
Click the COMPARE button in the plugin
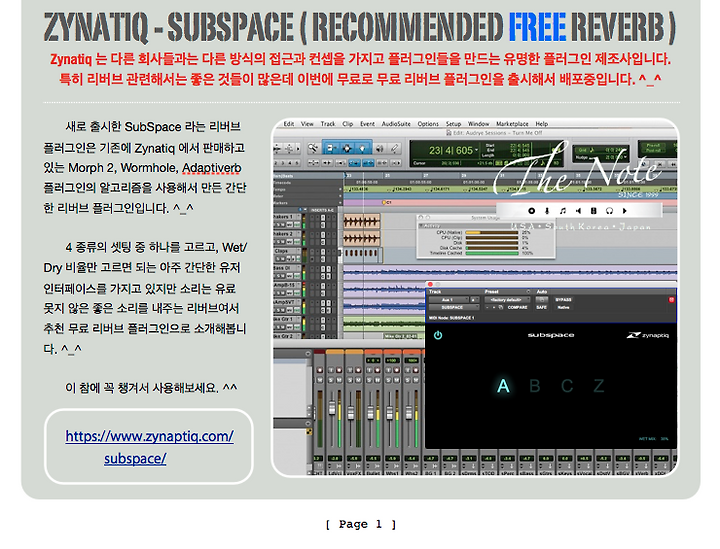pyautogui.click(x=518, y=308)
